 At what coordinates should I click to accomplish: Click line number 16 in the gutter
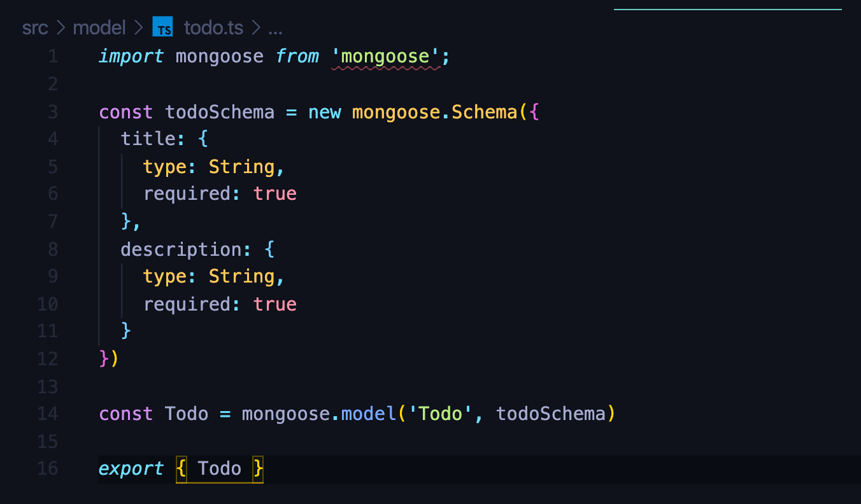coord(47,468)
